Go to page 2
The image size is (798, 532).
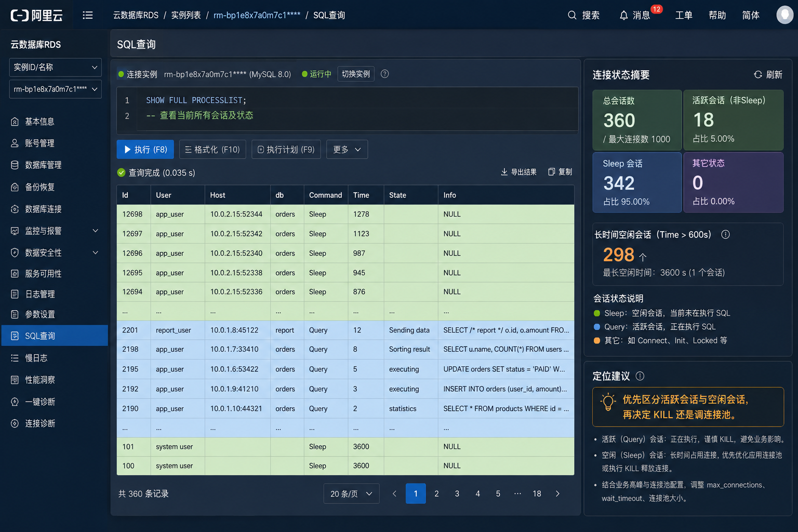click(x=436, y=494)
